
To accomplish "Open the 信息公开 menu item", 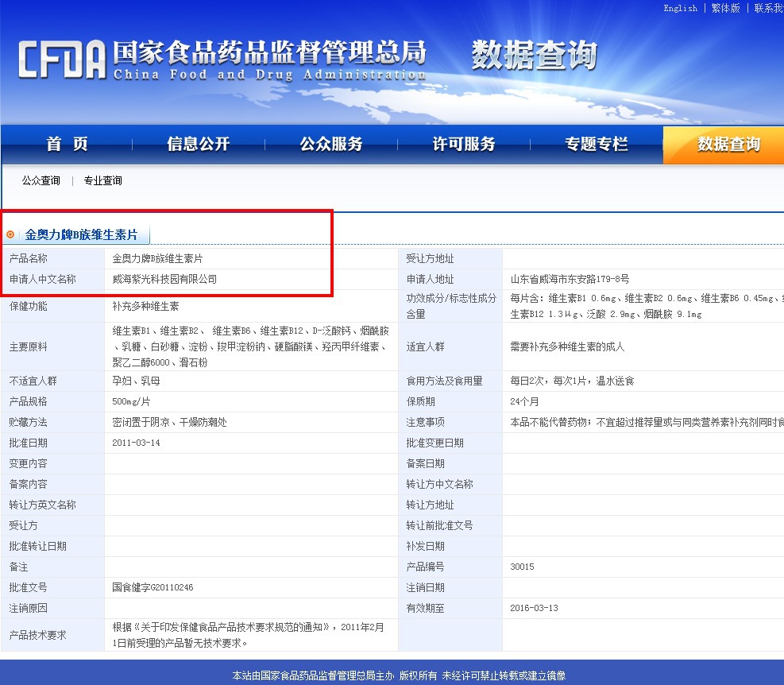I will pos(199,144).
